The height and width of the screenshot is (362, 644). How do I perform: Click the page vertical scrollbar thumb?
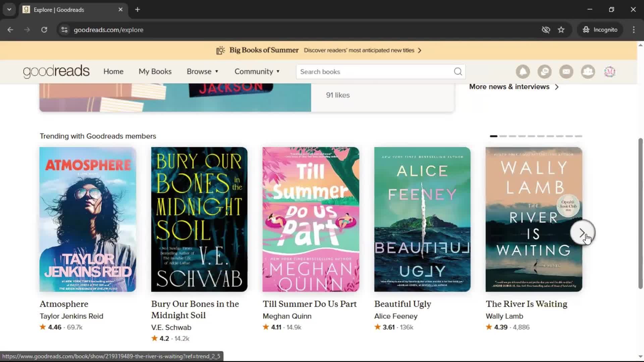click(640, 213)
